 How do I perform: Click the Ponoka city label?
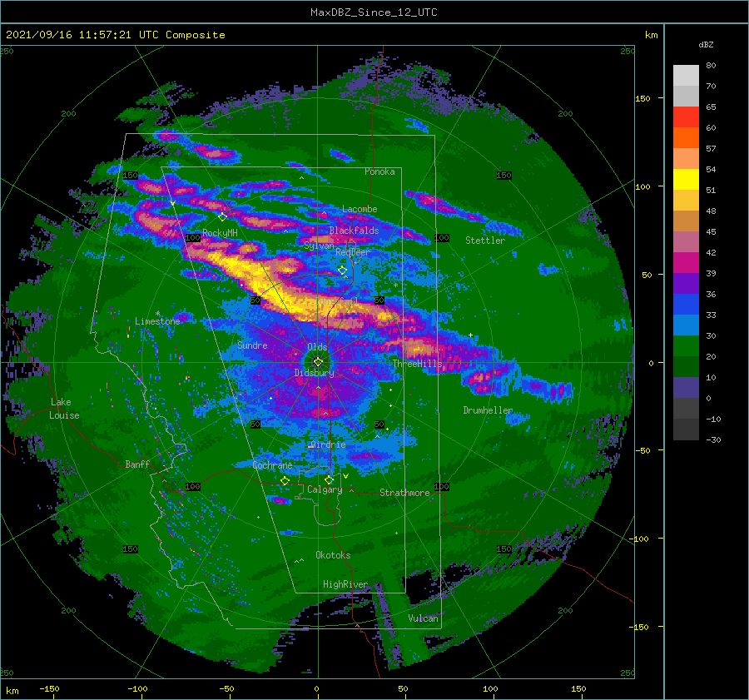379,171
